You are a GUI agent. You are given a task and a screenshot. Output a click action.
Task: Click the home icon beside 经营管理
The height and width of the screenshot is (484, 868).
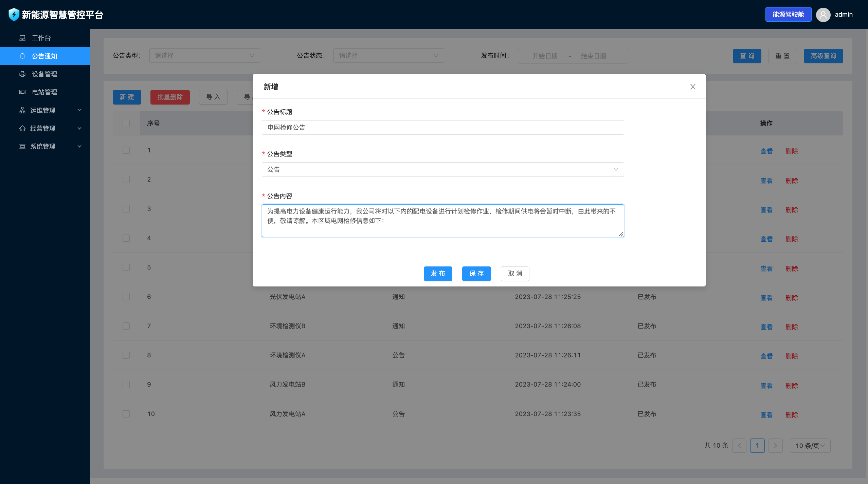click(x=22, y=128)
